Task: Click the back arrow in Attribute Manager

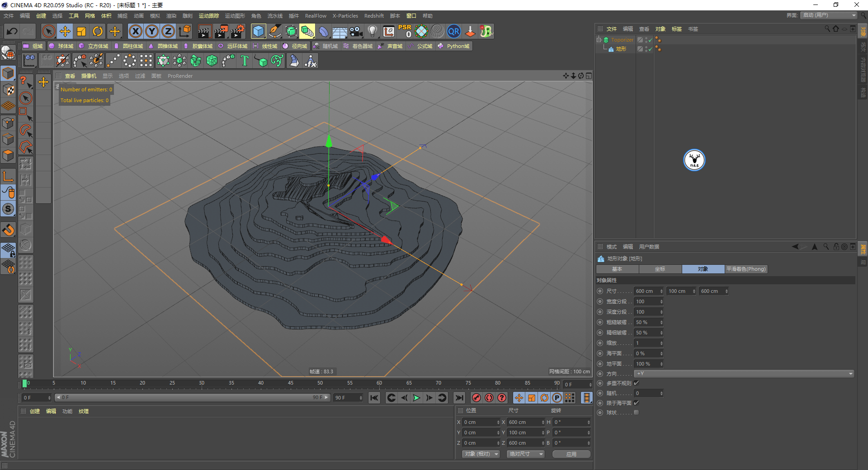Action: click(x=795, y=246)
